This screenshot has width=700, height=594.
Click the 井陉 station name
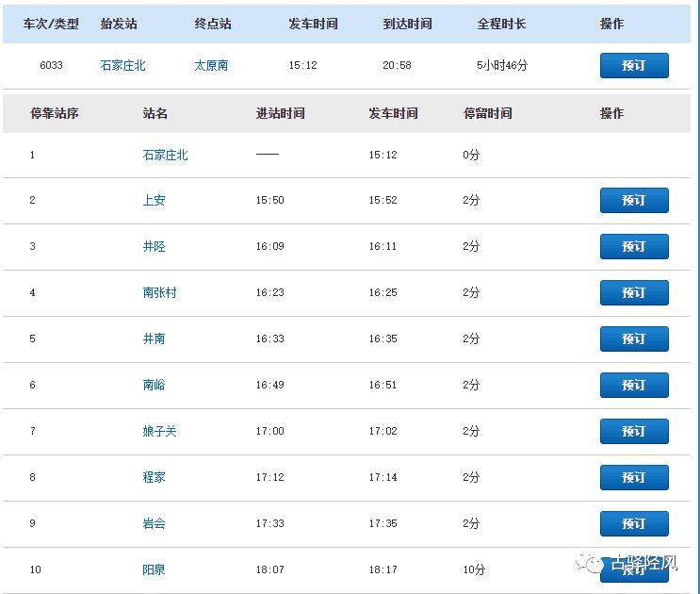click(x=154, y=247)
